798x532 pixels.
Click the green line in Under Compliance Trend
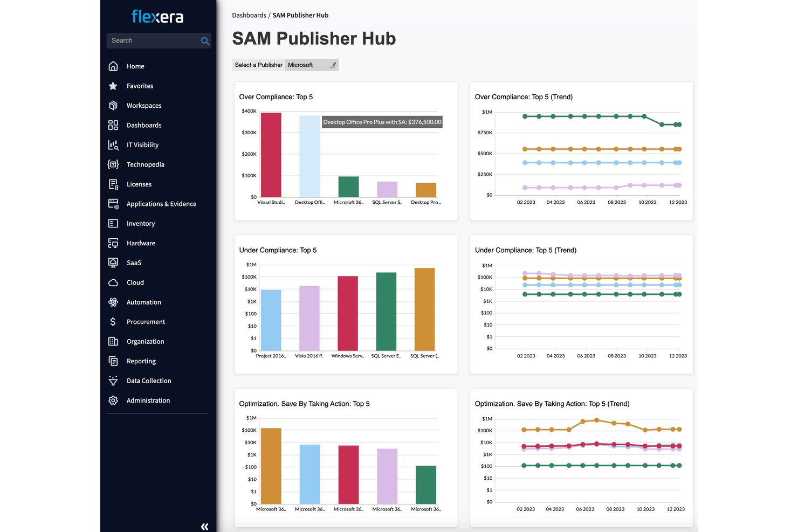[602, 294]
